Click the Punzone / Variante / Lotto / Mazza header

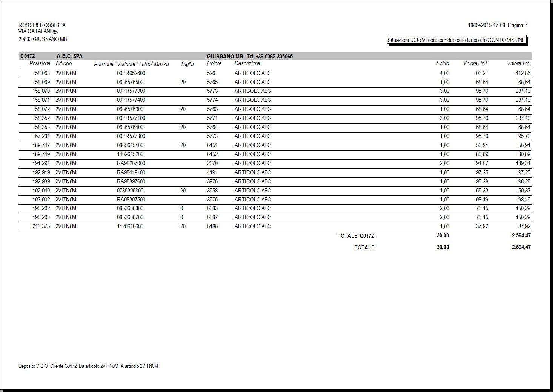pyautogui.click(x=131, y=64)
